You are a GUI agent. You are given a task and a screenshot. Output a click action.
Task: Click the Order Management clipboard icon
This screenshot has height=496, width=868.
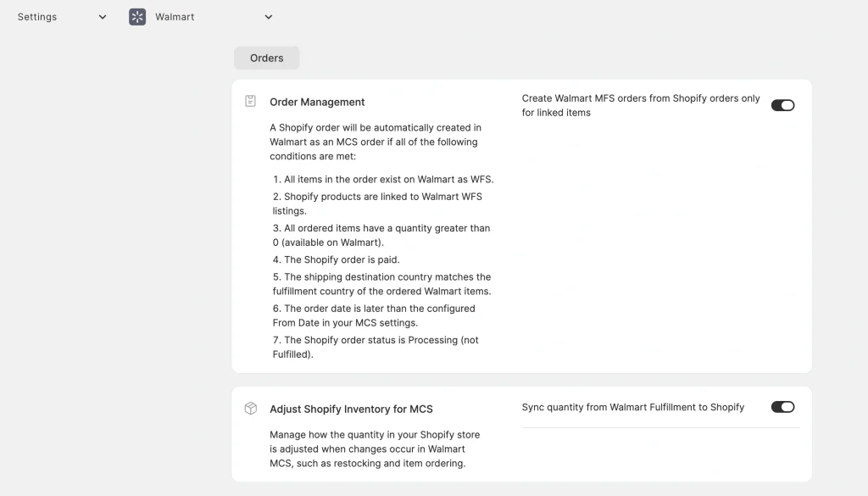tap(250, 102)
